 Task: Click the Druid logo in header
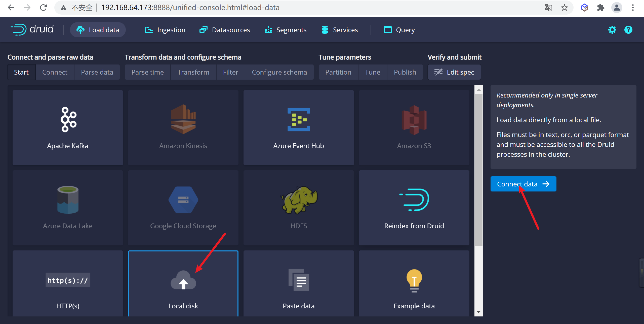(x=32, y=29)
